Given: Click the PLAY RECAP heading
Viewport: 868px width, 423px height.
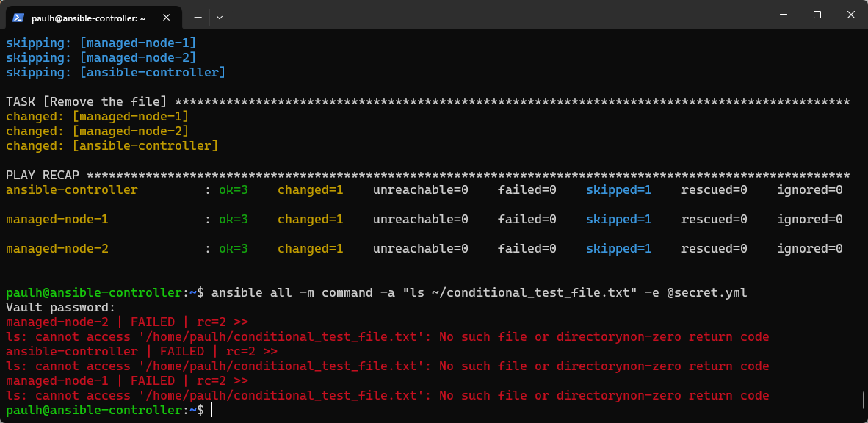Looking at the screenshot, I should pyautogui.click(x=42, y=175).
